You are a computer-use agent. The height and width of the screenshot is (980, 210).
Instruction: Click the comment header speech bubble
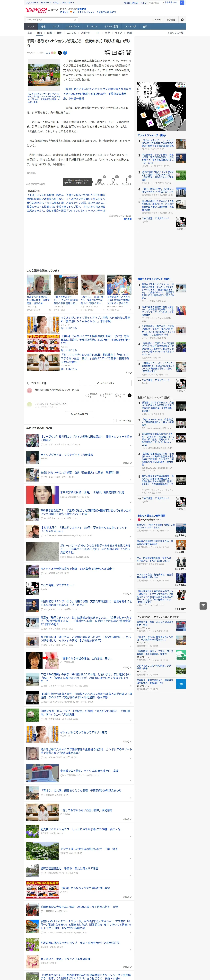coord(29,383)
